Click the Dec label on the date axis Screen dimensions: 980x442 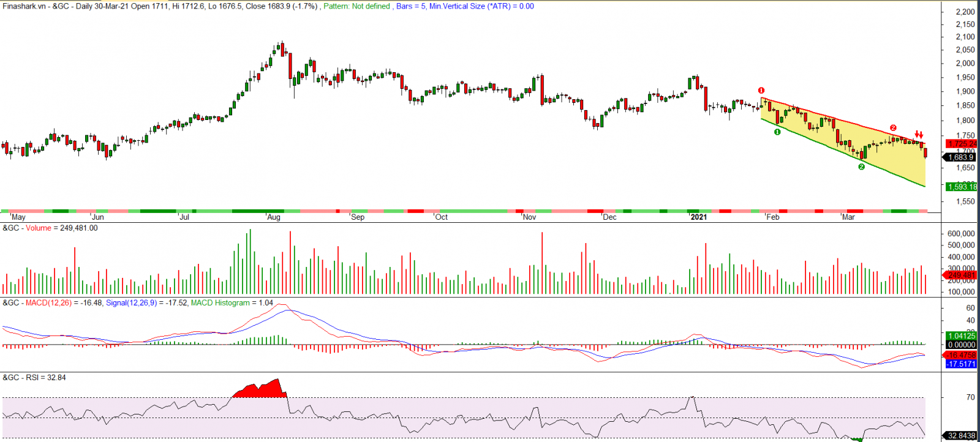tap(609, 217)
